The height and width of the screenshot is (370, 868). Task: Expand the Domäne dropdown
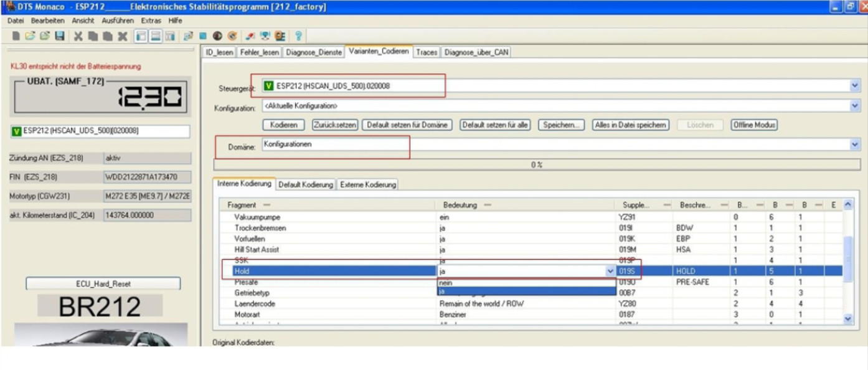click(x=855, y=144)
